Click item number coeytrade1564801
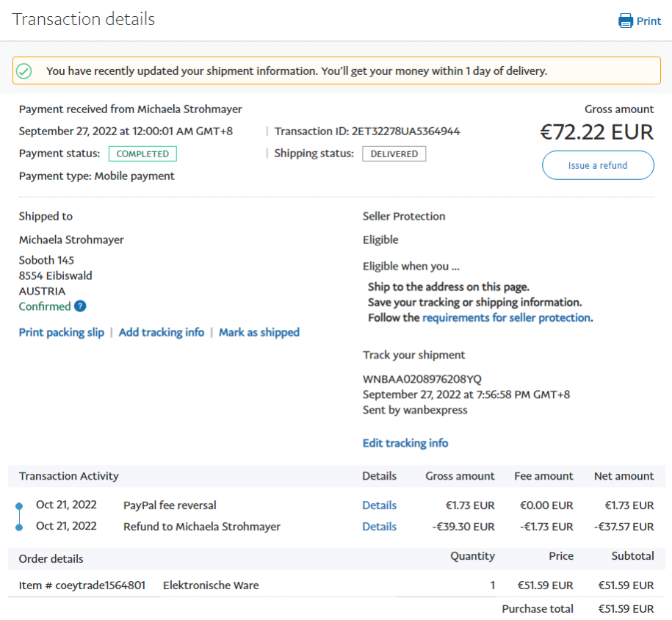 (x=101, y=585)
